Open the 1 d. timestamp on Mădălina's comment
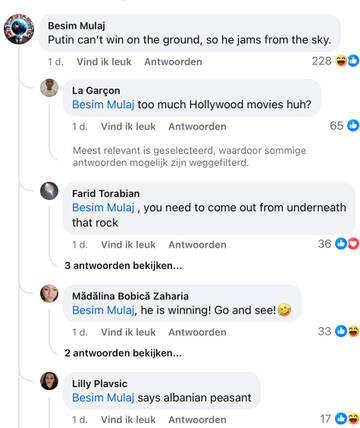The image size is (360, 428). coord(80,332)
